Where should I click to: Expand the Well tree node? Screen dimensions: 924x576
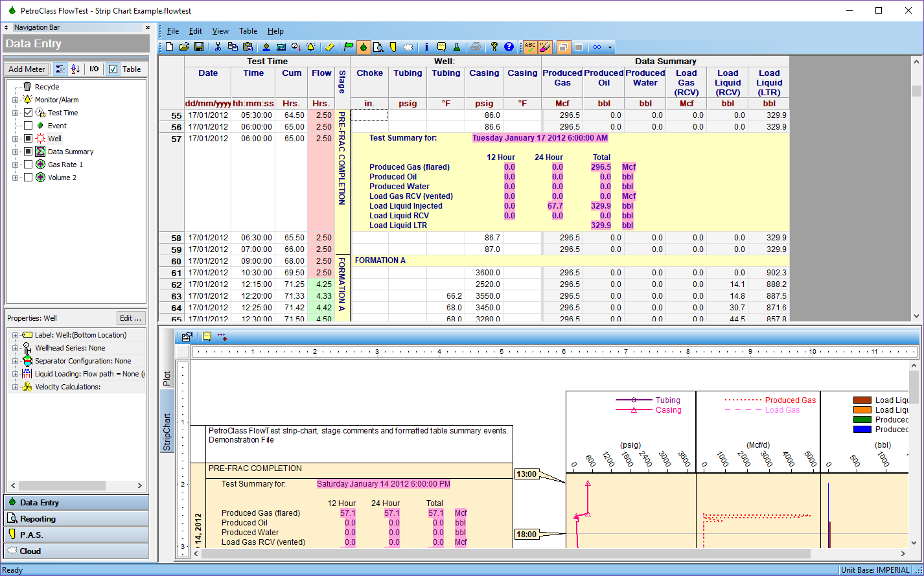(x=15, y=139)
